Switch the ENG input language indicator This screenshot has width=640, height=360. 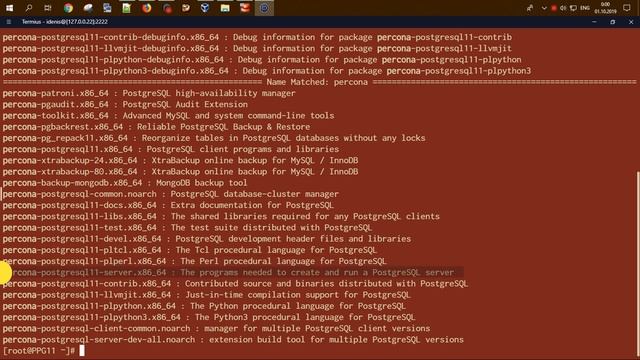pyautogui.click(x=585, y=8)
